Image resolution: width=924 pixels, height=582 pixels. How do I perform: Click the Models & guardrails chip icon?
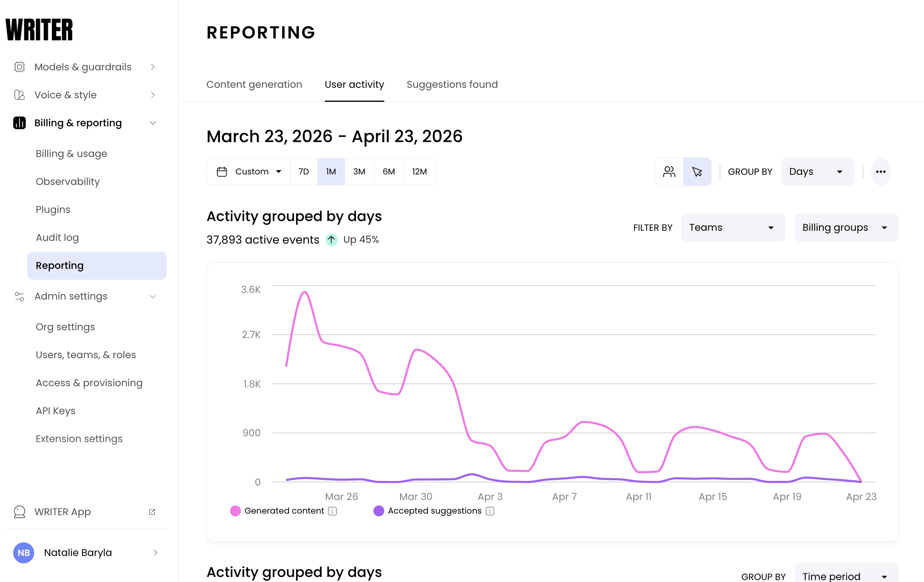(19, 67)
